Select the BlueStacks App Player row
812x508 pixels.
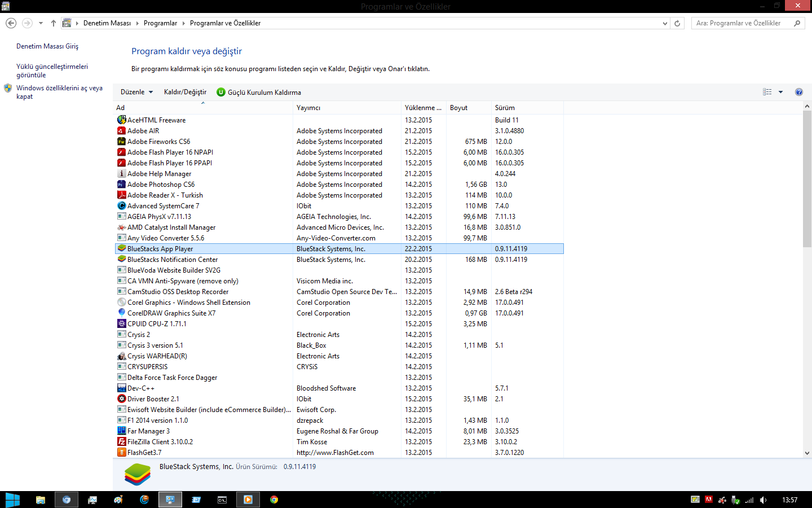pos(339,249)
